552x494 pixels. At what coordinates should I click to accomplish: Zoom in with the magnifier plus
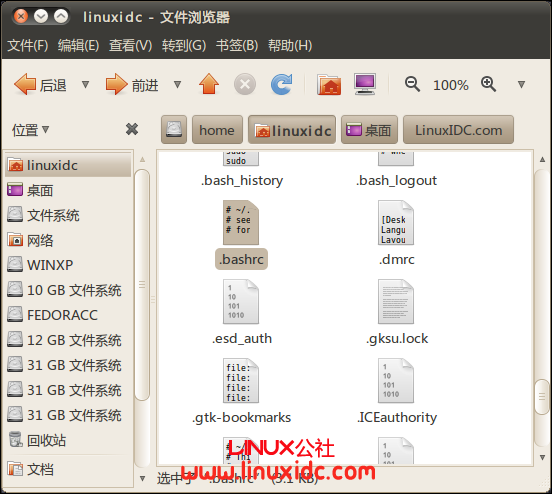pyautogui.click(x=489, y=85)
